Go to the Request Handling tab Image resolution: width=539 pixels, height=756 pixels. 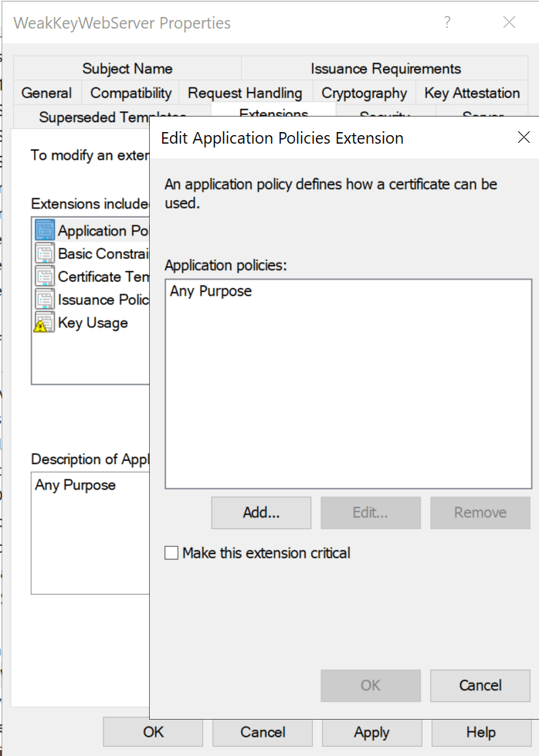pyautogui.click(x=245, y=93)
